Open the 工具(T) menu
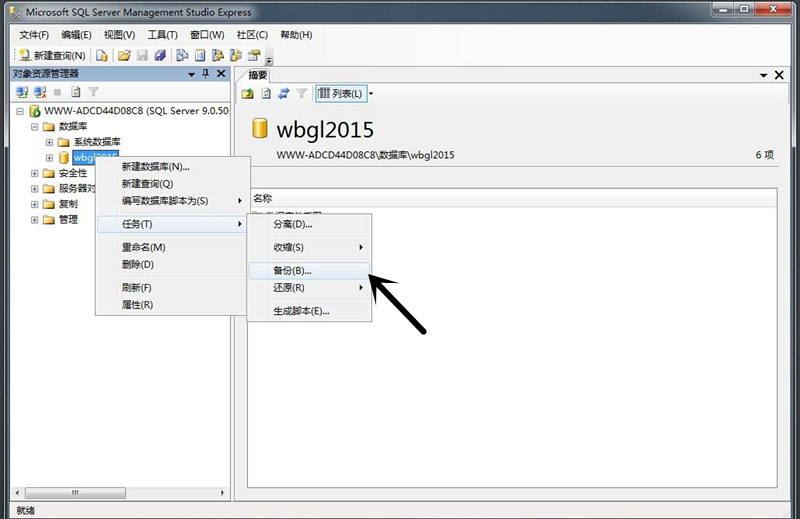This screenshot has height=519, width=800. pyautogui.click(x=162, y=35)
